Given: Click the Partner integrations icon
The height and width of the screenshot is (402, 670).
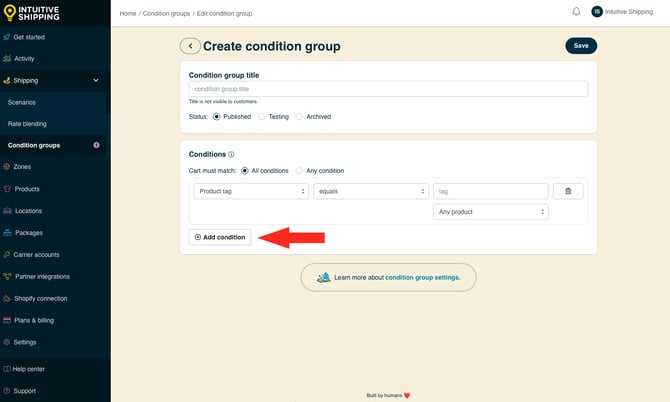Looking at the screenshot, I should [x=7, y=276].
